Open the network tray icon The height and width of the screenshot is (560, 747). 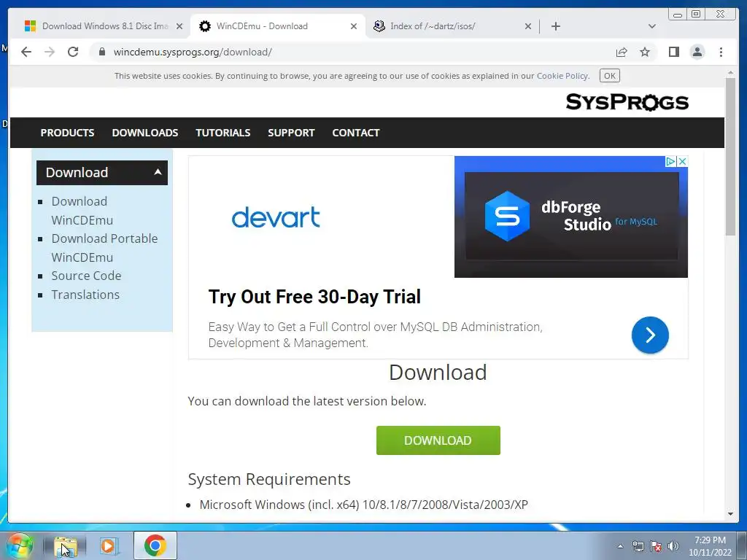coord(638,546)
